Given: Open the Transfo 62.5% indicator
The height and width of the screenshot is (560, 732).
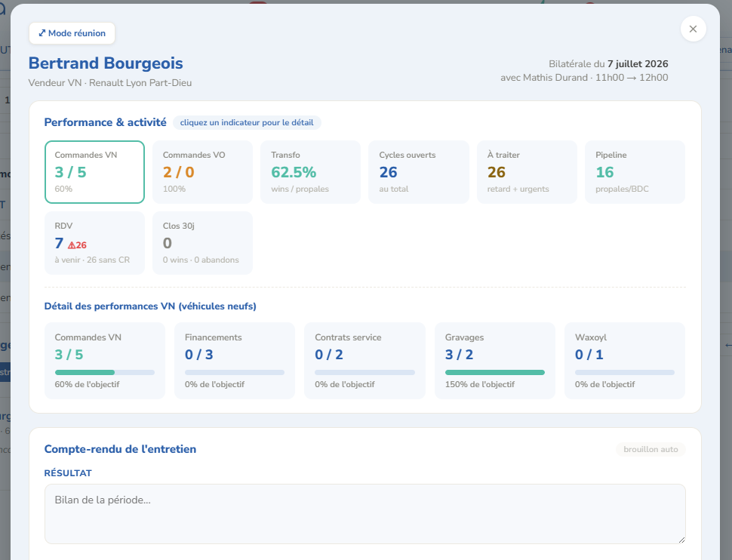Looking at the screenshot, I should [310, 172].
